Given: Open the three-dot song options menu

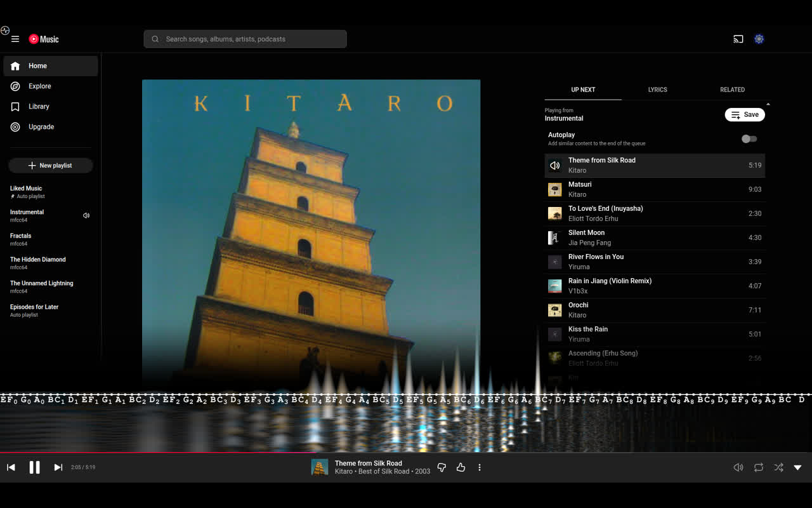Looking at the screenshot, I should pyautogui.click(x=480, y=467).
